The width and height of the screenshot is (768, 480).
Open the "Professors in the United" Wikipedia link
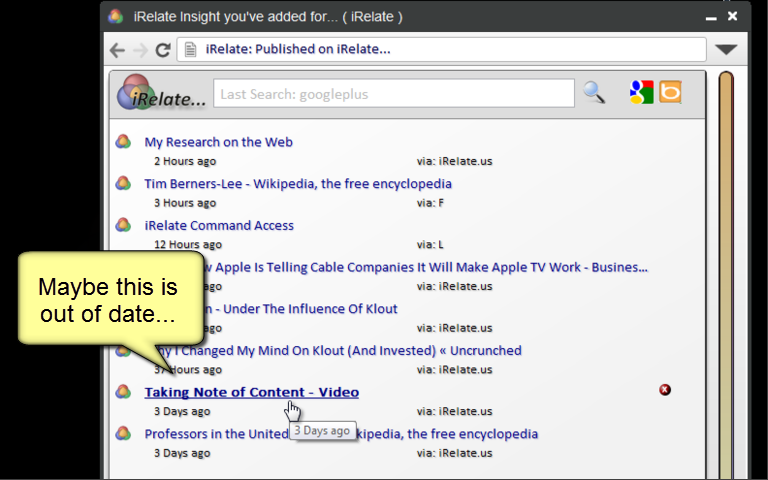[341, 434]
